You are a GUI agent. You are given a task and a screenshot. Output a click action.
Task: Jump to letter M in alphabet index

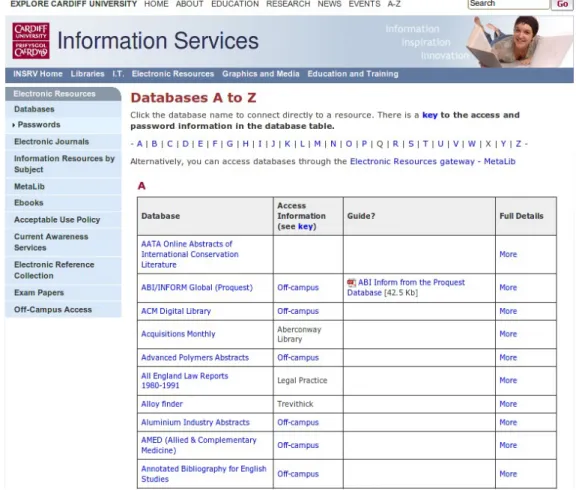pyautogui.click(x=317, y=144)
